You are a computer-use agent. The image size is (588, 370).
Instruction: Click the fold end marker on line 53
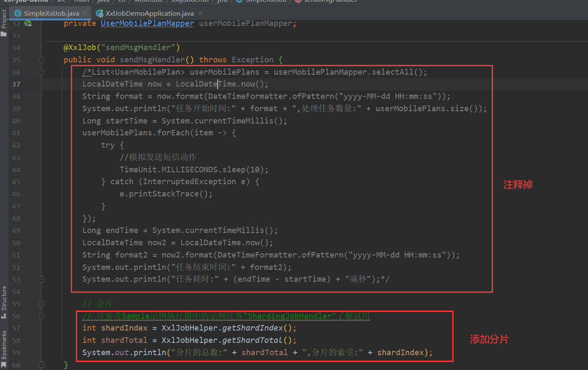tap(42, 279)
